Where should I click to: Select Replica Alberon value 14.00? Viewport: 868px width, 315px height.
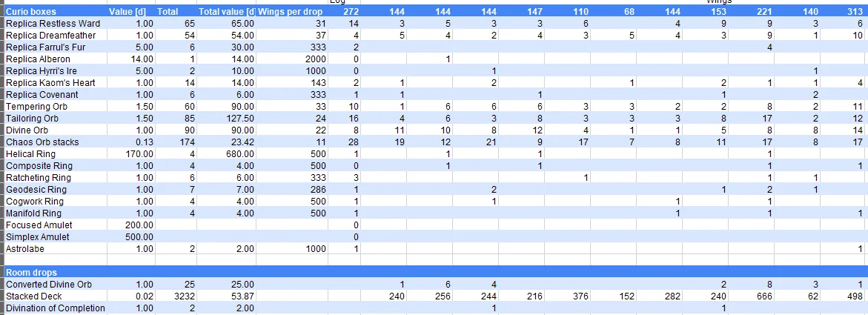point(142,59)
